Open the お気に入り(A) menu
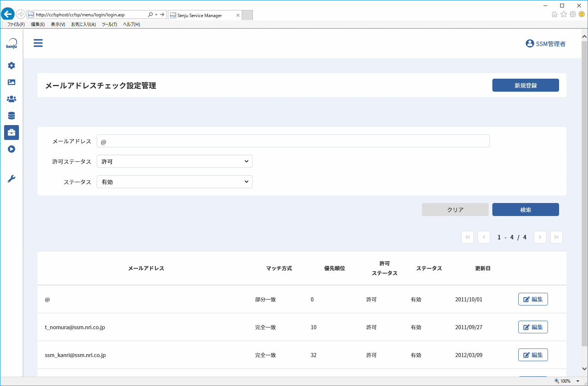 (83, 24)
